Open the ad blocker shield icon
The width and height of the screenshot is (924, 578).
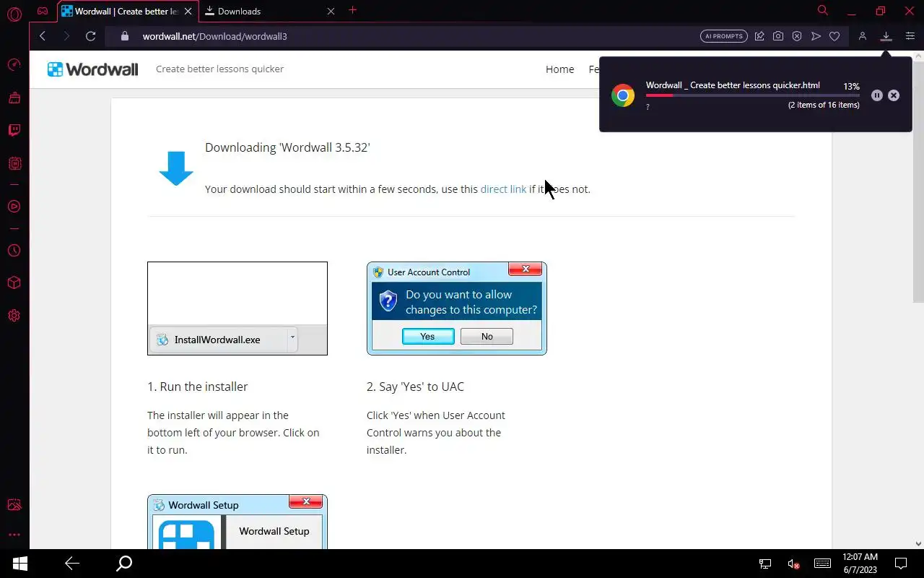coord(797,36)
